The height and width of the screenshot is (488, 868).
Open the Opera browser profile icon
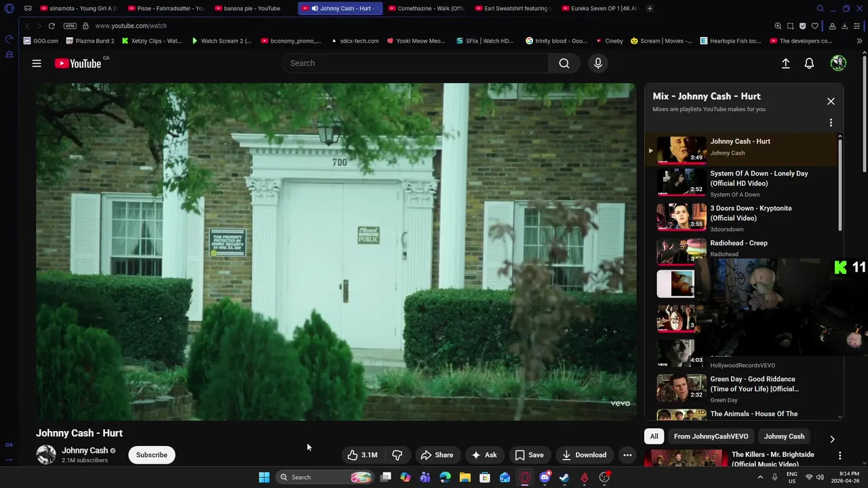pos(832,26)
